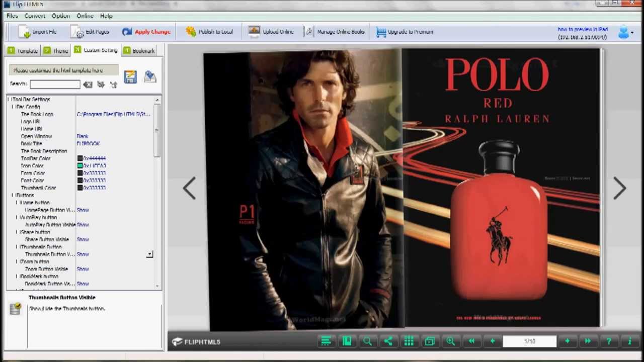Flip to next page with large right arrow
The height and width of the screenshot is (362, 644).
tap(619, 189)
